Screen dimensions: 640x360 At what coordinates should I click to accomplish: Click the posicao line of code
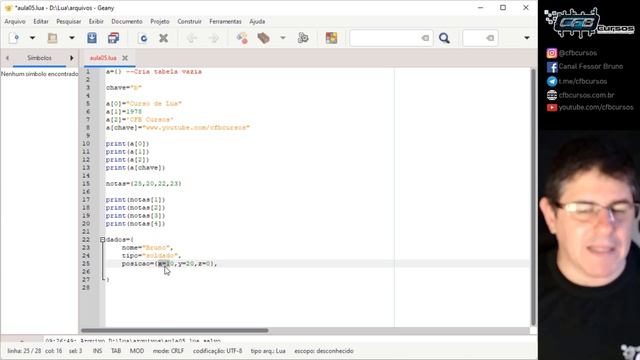tap(169, 264)
